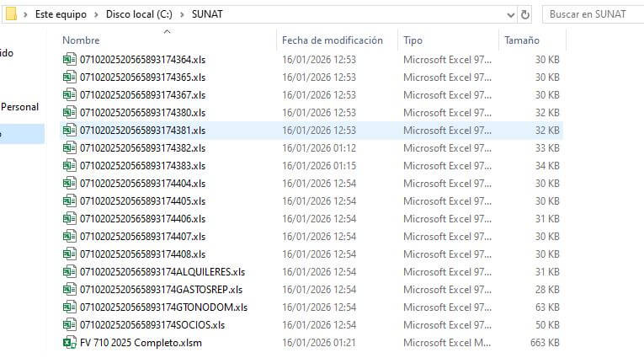Click the Excel icon of 0710202520565893174364.xls
This screenshot has width=644, height=358.
tap(69, 60)
